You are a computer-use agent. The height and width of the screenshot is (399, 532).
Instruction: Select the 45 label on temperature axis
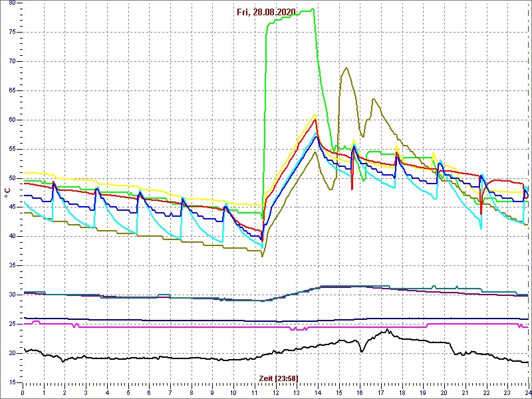click(12, 207)
